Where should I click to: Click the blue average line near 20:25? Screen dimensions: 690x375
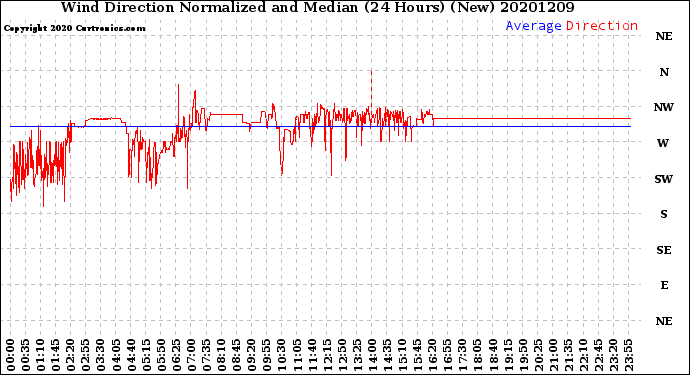538,126
